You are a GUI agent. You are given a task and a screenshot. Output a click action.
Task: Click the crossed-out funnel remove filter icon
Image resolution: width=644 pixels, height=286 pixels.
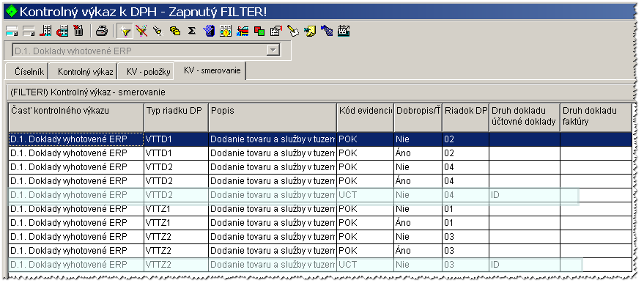(x=141, y=31)
